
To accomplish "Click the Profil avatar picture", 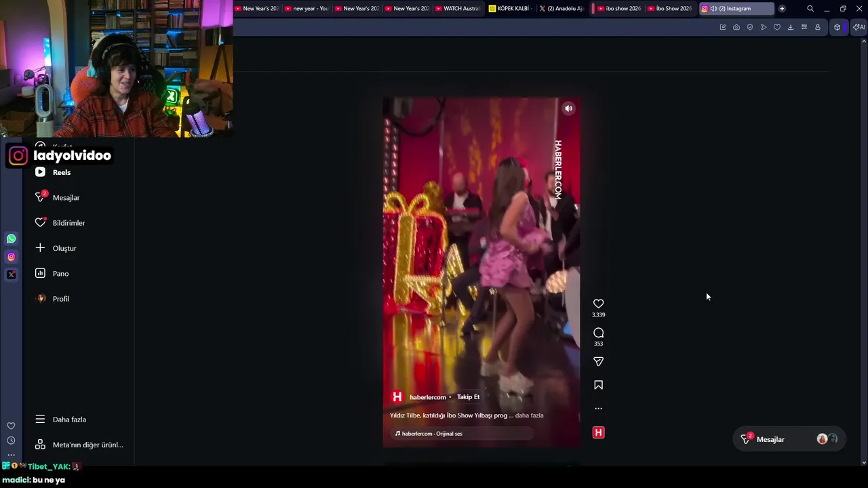I will (41, 299).
